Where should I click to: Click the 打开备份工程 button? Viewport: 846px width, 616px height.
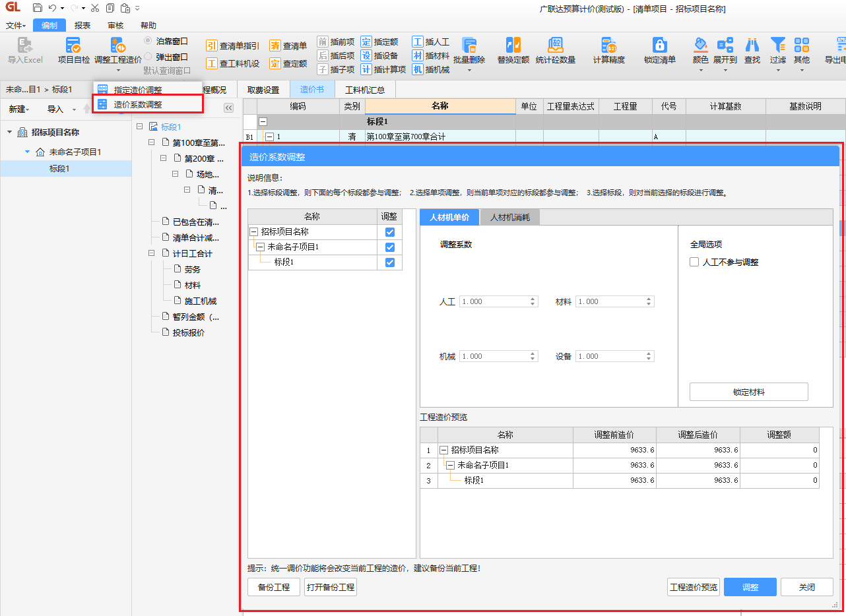pyautogui.click(x=331, y=587)
